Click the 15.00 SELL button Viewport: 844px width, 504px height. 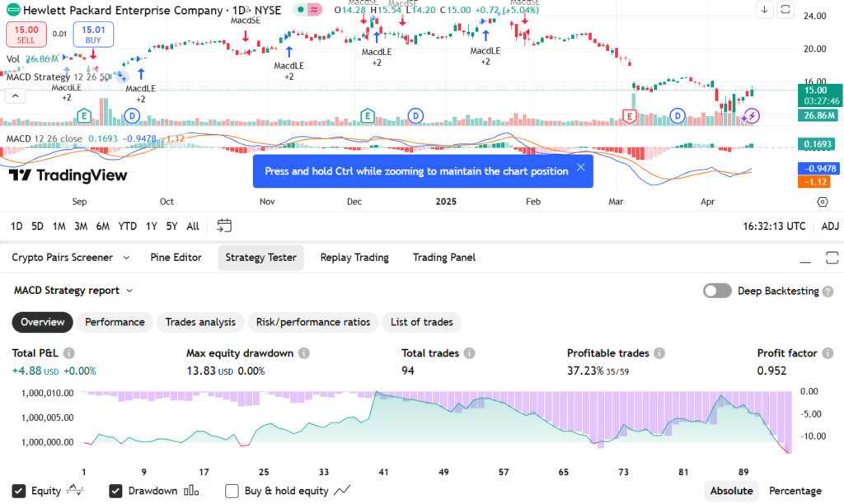pos(26,35)
